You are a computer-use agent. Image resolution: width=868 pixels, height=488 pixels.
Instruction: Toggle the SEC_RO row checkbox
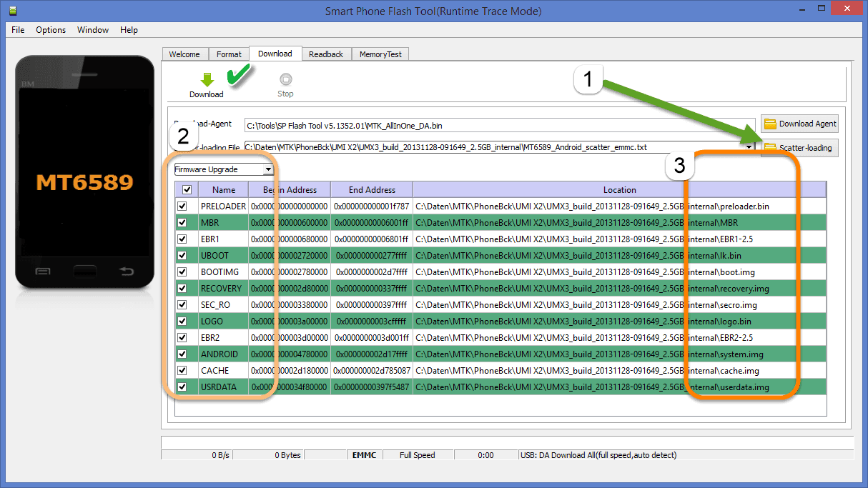point(182,304)
